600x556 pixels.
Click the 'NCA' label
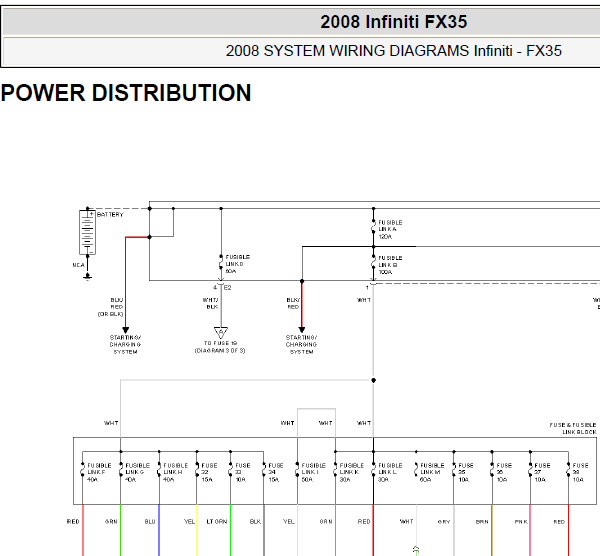coord(78,265)
